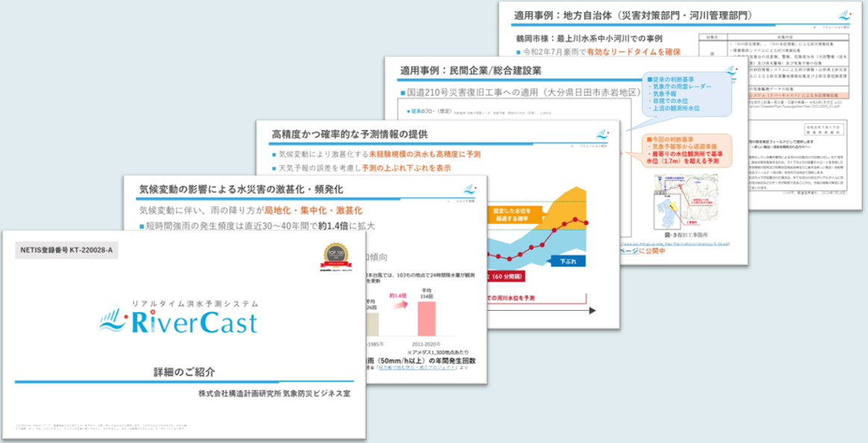Click the 2011-2020年 axis label
The height and width of the screenshot is (443, 868).
[426, 344]
